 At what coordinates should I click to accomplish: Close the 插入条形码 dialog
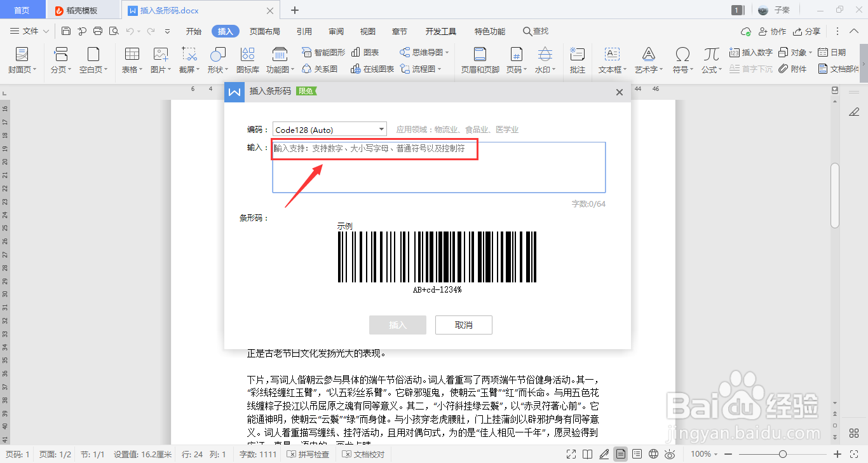point(620,92)
